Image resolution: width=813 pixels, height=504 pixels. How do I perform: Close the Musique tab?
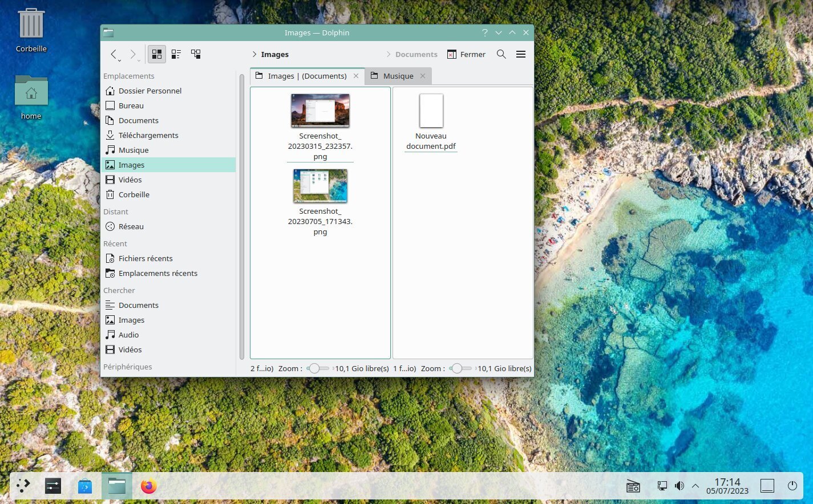point(423,76)
